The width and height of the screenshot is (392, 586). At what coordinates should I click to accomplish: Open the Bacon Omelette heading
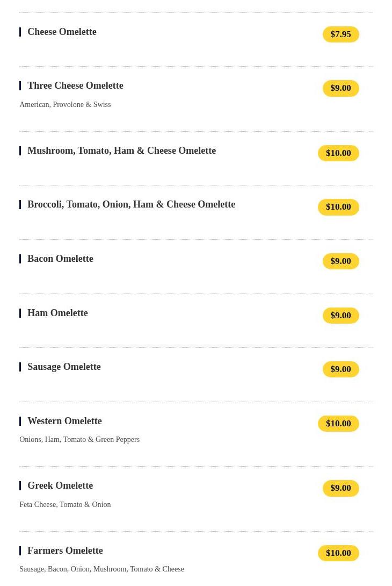click(x=60, y=259)
